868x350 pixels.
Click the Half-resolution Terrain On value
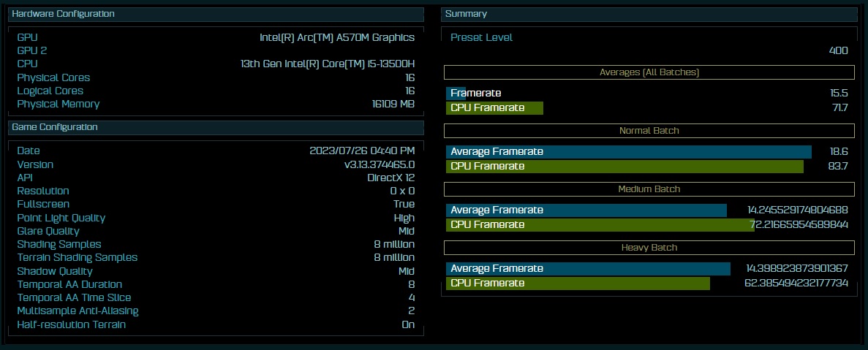[409, 324]
